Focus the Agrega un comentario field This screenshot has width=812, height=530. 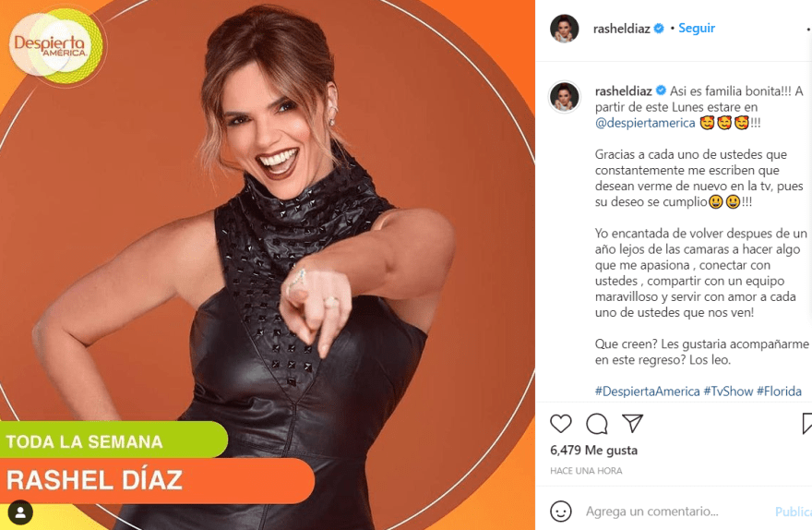pyautogui.click(x=674, y=512)
